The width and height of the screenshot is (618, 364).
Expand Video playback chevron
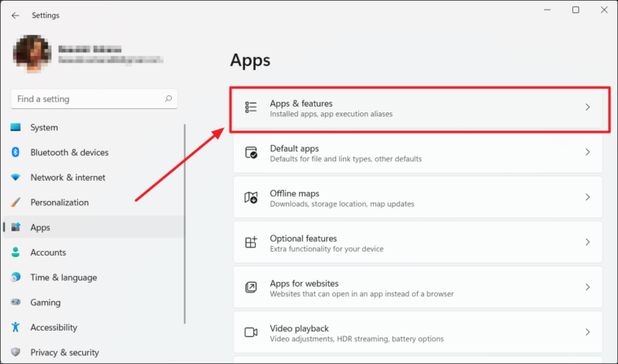[587, 332]
